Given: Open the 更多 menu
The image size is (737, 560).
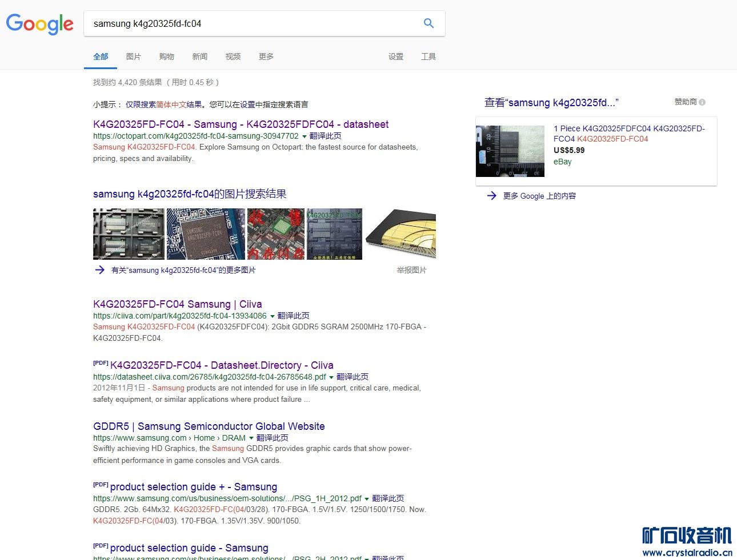Looking at the screenshot, I should click(x=266, y=57).
